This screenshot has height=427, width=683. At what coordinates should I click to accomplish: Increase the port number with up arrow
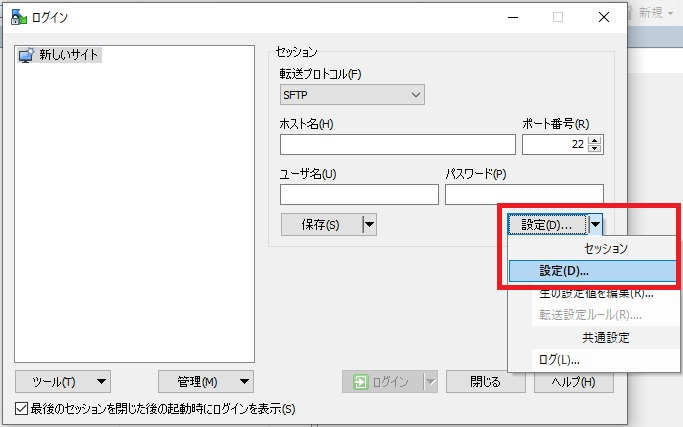(596, 140)
